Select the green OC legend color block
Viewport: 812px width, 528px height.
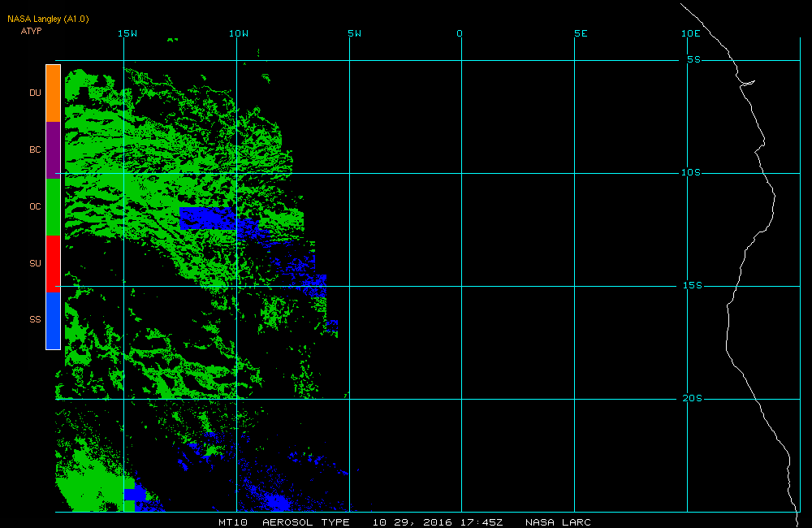pos(53,206)
